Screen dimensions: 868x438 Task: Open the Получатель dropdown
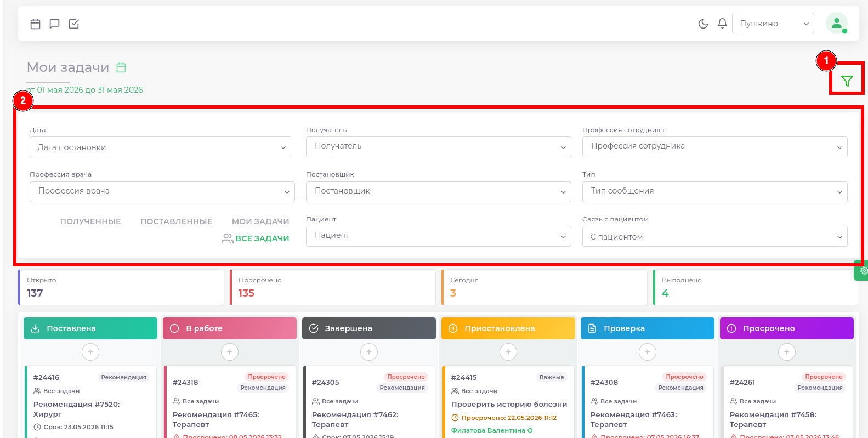pos(439,146)
